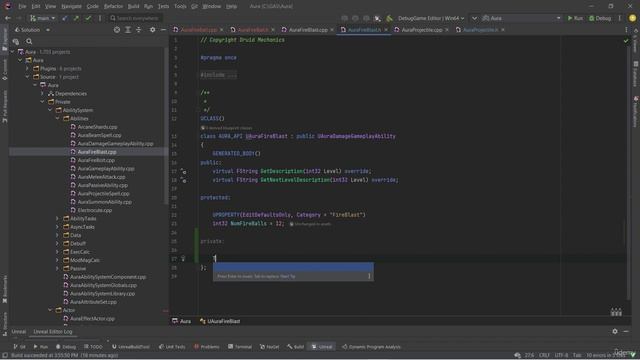Viewport: 640px width, 360px height.
Task: Hide the Solution panel with minus icon
Action: pos(163,30)
